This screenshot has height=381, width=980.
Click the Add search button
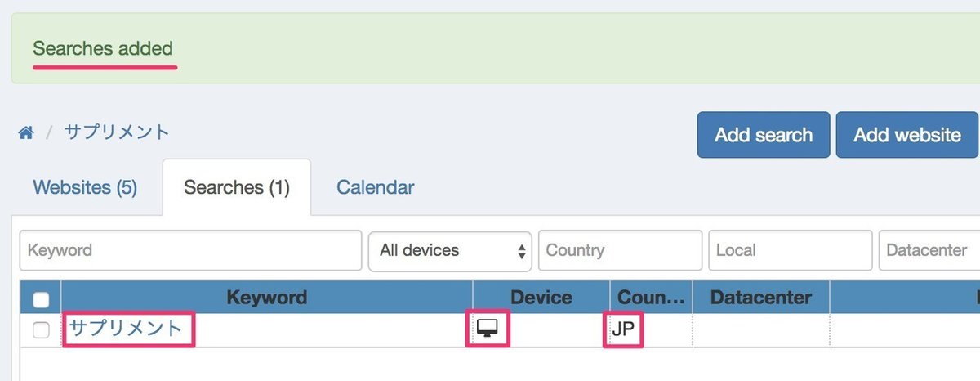[763, 135]
